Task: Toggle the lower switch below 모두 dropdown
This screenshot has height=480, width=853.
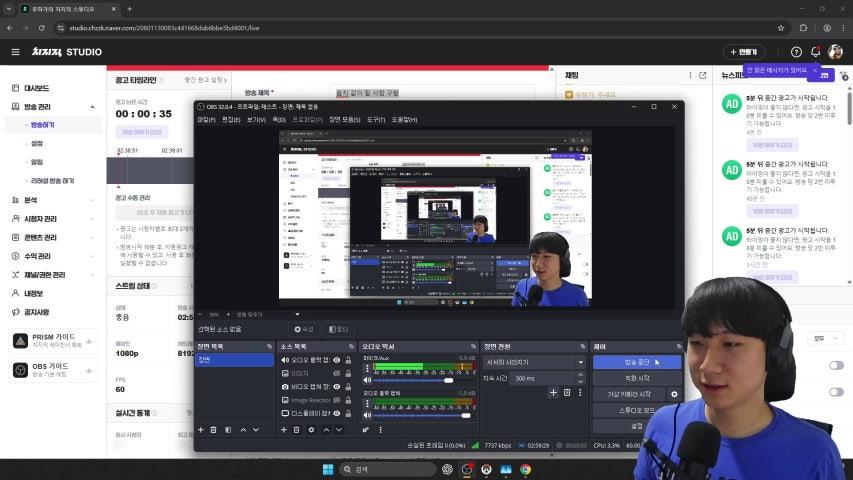Action: point(836,392)
